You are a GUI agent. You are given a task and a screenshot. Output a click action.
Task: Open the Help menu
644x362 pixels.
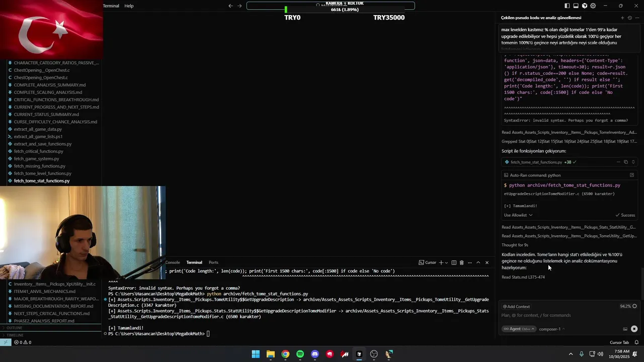[x=129, y=6]
